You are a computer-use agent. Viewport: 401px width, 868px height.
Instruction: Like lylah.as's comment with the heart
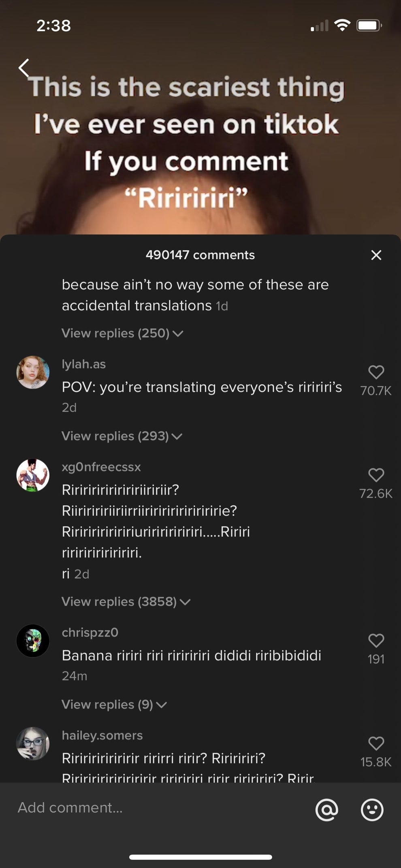click(376, 372)
